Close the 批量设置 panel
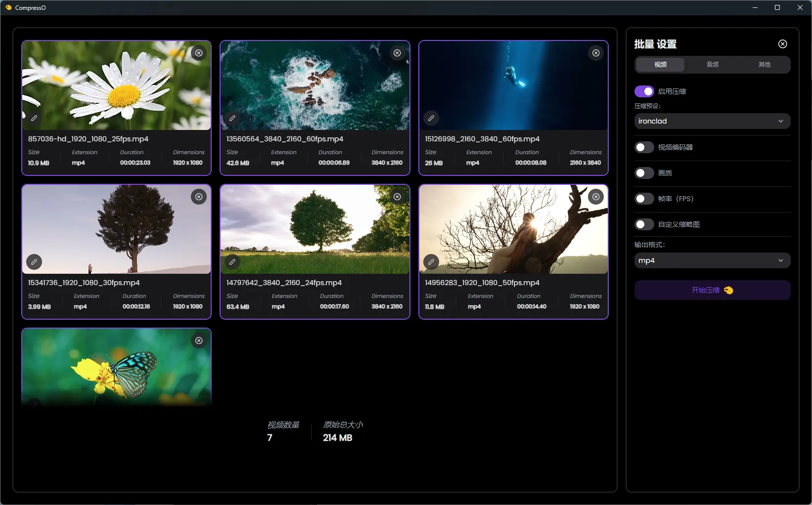 [x=782, y=44]
